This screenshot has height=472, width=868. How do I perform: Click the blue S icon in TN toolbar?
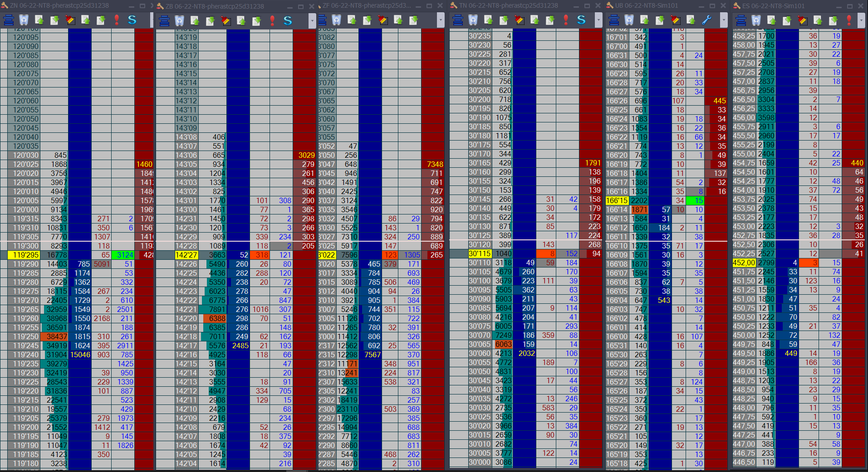581,20
